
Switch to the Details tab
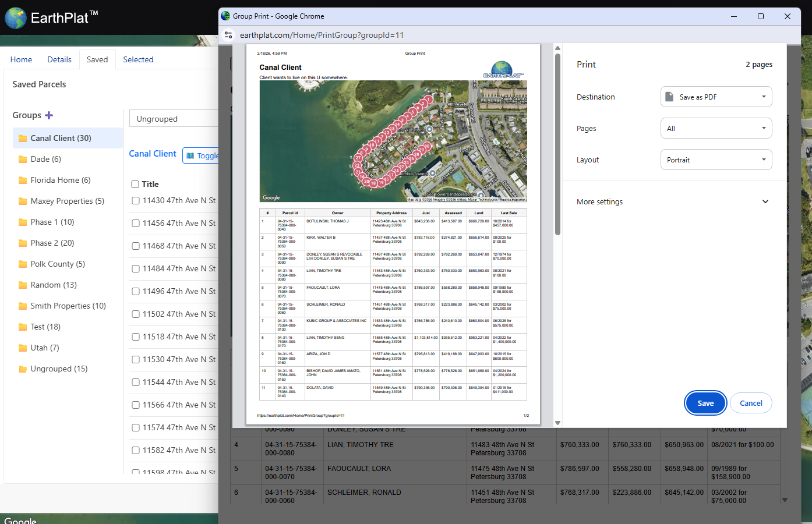coord(59,59)
